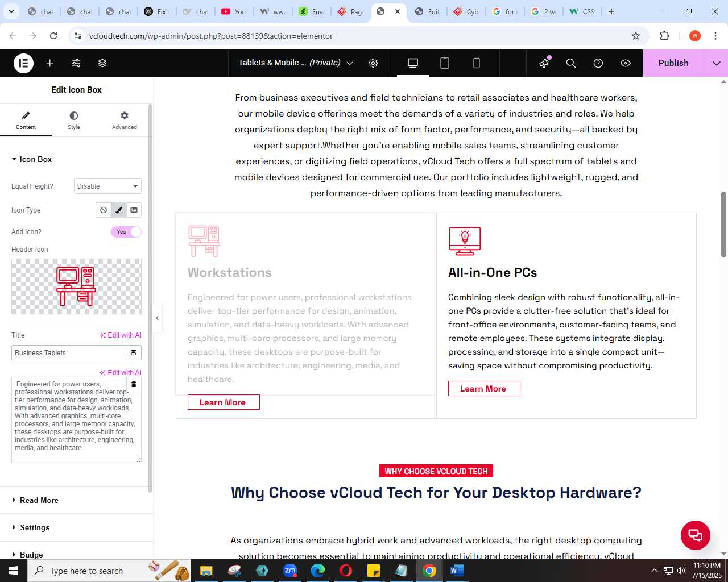Image resolution: width=728 pixels, height=582 pixels.
Task: Open the document title dropdown chevron
Action: coord(350,63)
